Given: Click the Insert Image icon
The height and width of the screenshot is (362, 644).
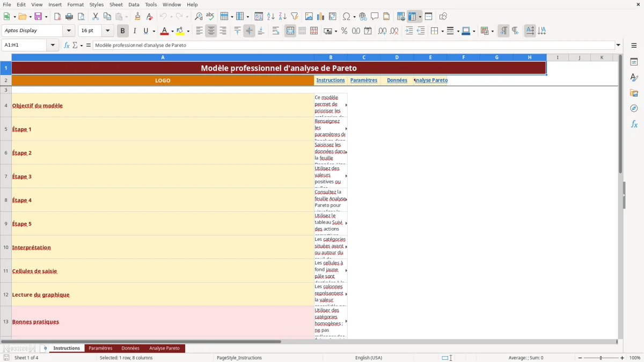Looking at the screenshot, I should (x=309, y=17).
